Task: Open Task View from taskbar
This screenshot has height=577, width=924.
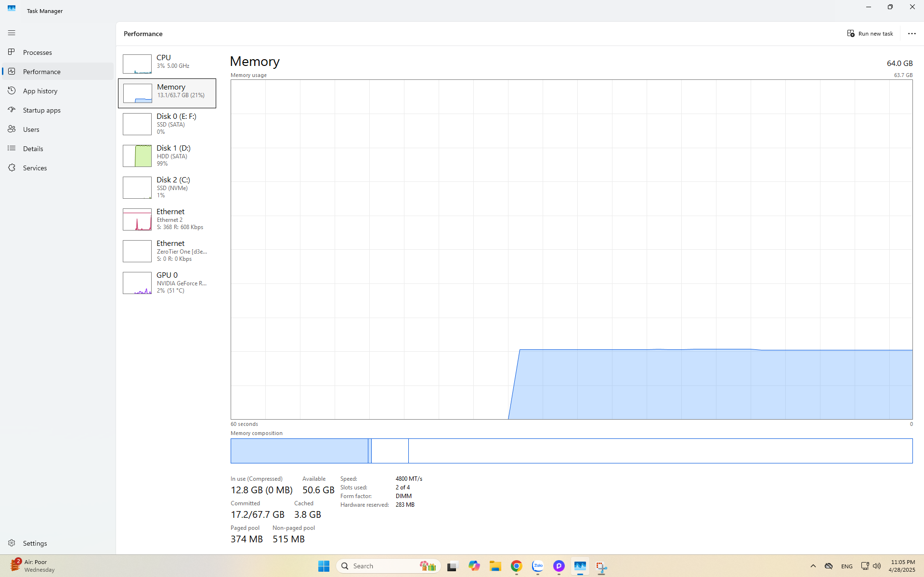Action: pos(452,566)
